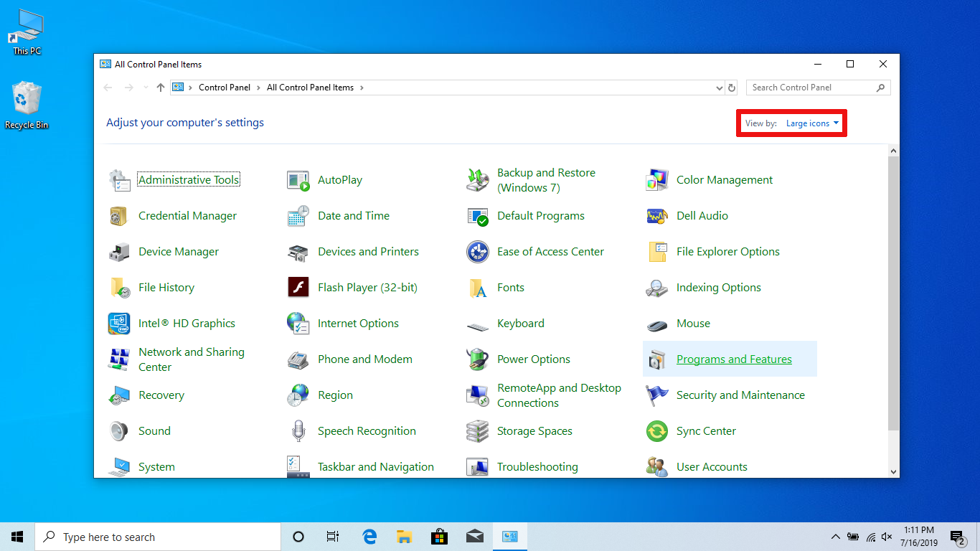980x551 pixels.
Task: Click the Flash Player (32-bit) icon
Action: click(298, 288)
